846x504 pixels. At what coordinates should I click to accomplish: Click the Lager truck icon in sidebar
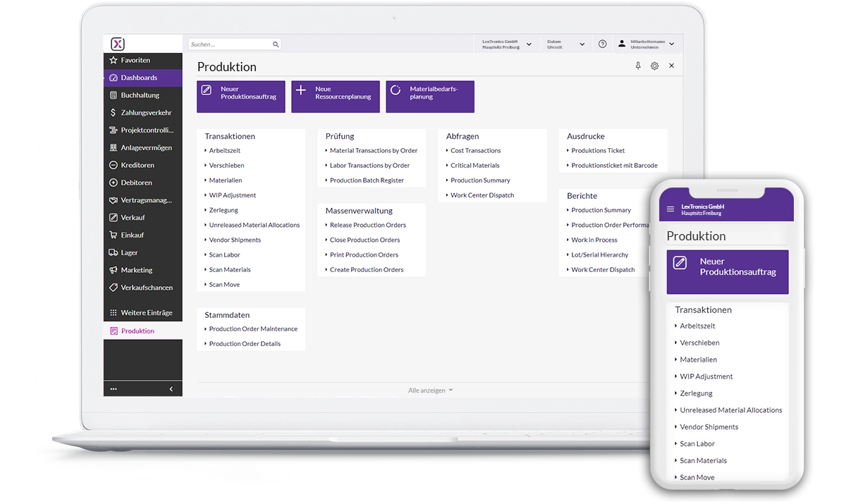point(114,252)
